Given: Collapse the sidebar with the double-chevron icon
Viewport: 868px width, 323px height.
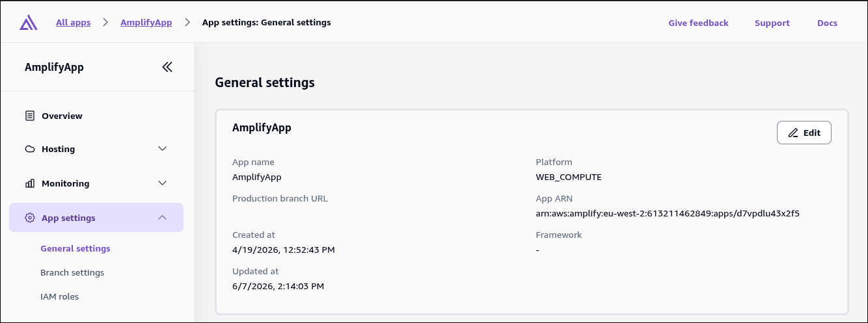Looking at the screenshot, I should coord(167,67).
